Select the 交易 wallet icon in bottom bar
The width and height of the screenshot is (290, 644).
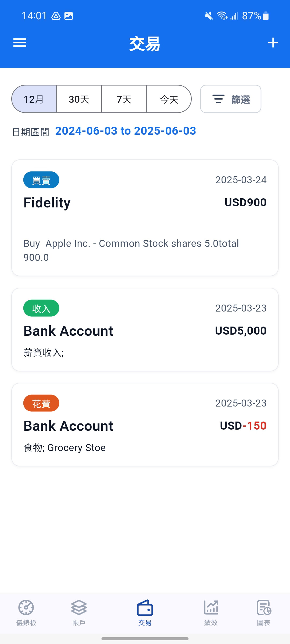tap(145, 608)
